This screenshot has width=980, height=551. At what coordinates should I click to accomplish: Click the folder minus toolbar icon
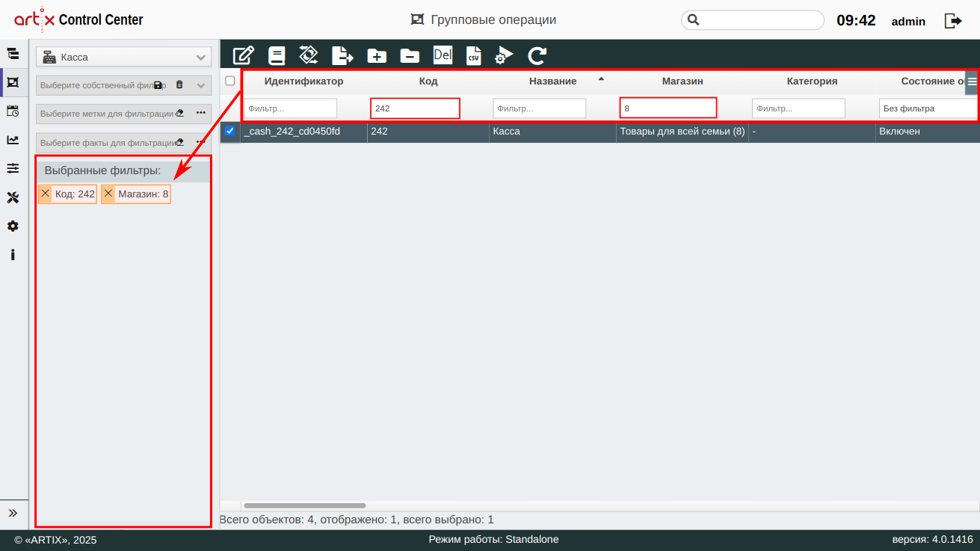pos(409,55)
